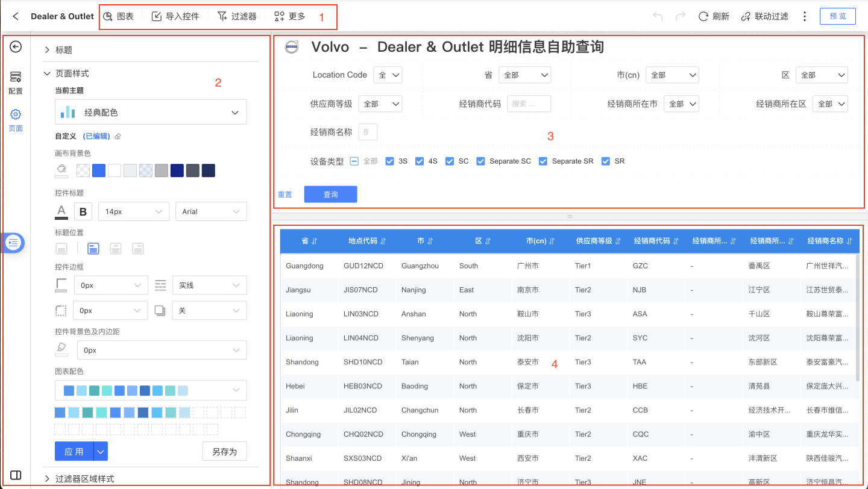Screen dimensions: 868x489
Task: Click the back arrow beside Dealer & Outlet
Action: point(16,16)
